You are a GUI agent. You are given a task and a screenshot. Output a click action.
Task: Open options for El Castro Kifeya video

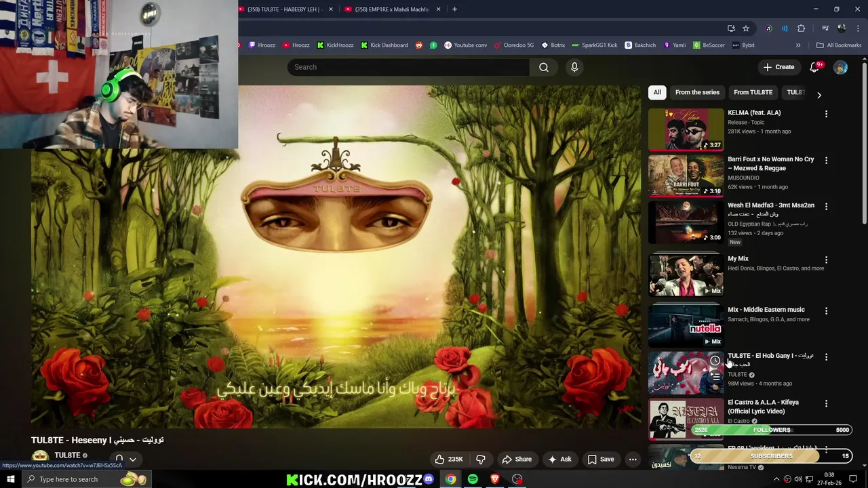click(826, 404)
